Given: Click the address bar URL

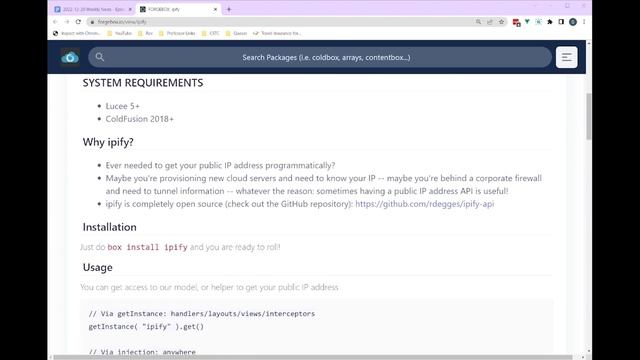Looking at the screenshot, I should pyautogui.click(x=122, y=22).
